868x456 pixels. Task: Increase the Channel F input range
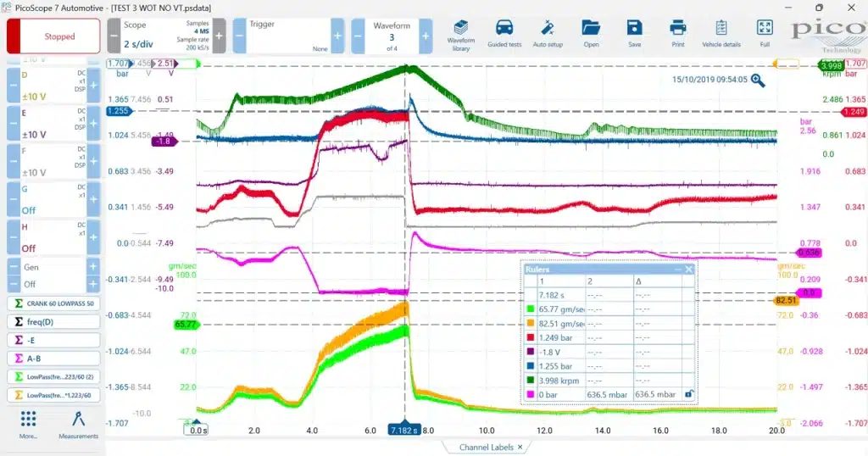tap(93, 161)
